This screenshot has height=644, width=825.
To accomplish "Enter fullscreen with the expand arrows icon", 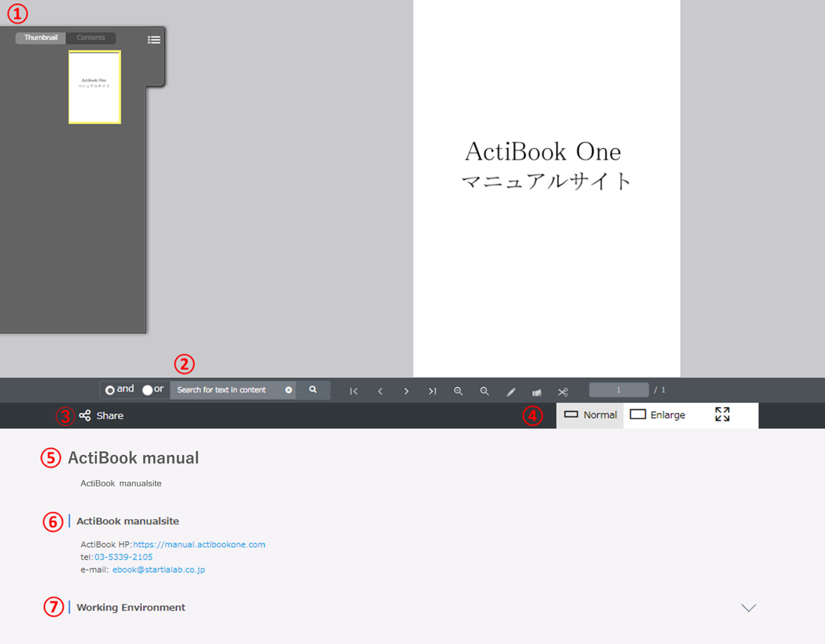I will click(x=722, y=414).
